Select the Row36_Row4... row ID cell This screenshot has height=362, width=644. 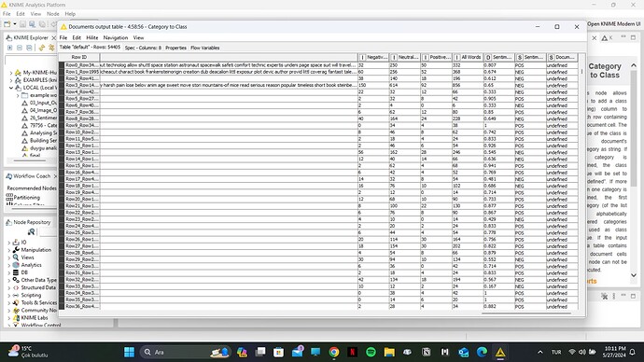click(x=82, y=307)
